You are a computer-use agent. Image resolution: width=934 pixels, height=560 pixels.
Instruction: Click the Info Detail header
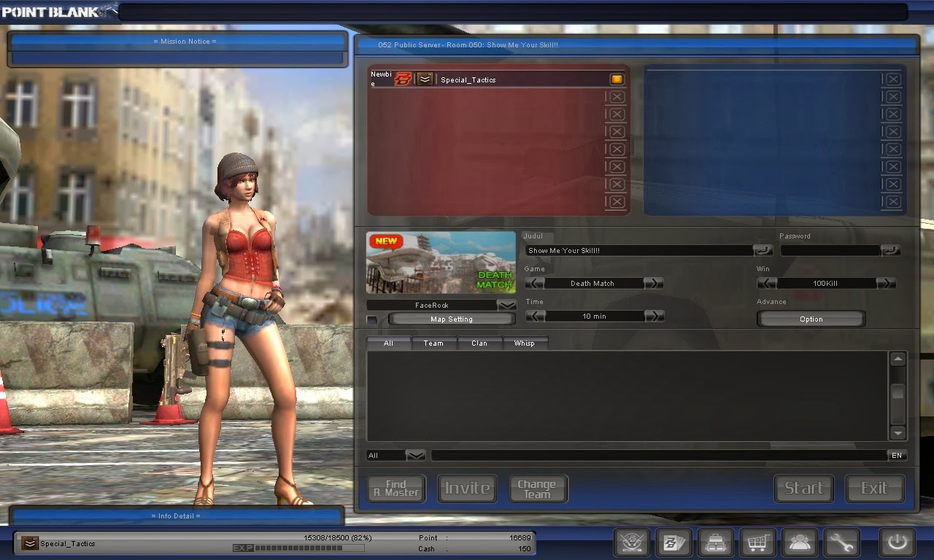point(177,516)
